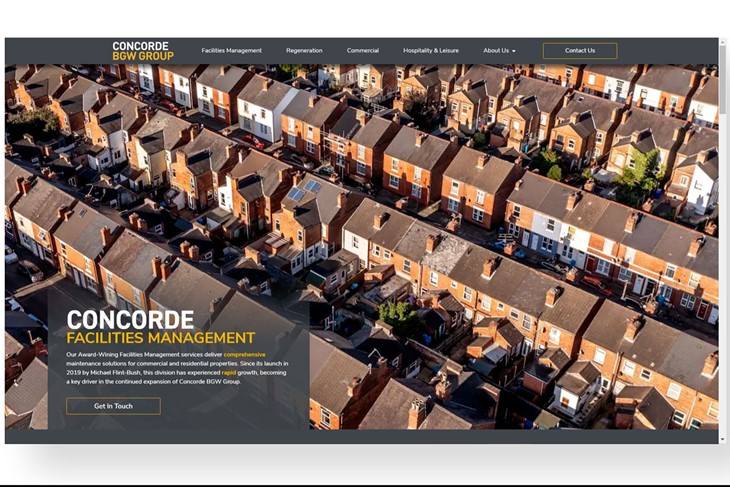Click the yellow Facilities Management subheading

click(161, 338)
